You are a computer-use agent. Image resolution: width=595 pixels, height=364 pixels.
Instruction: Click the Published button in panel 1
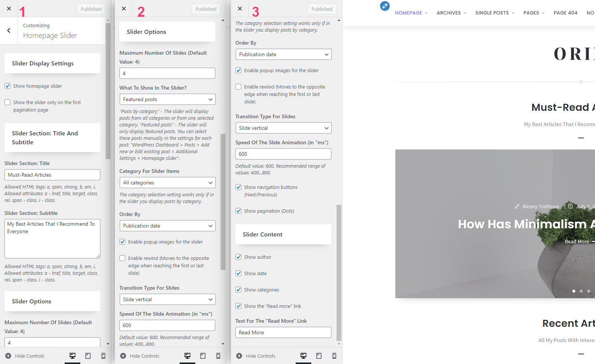(x=91, y=9)
